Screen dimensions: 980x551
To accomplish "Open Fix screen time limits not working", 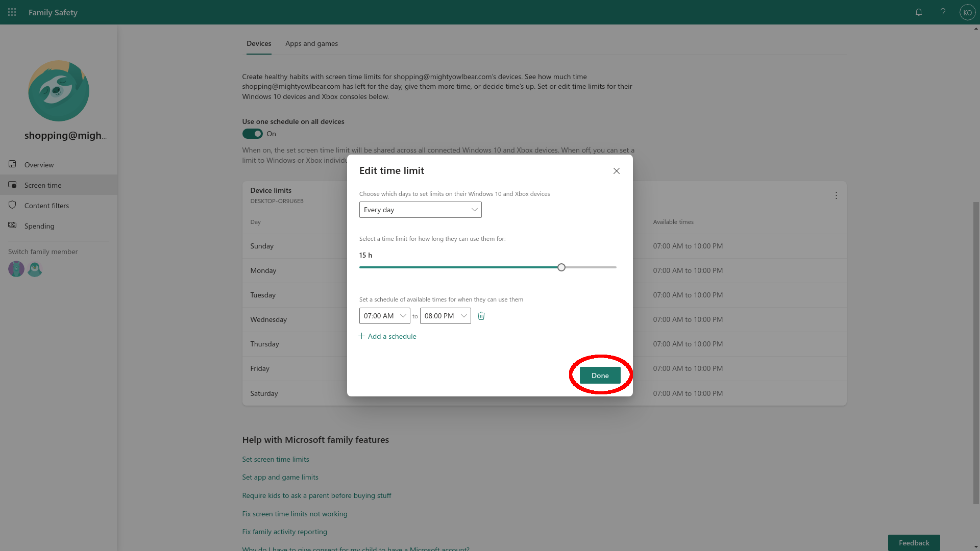I will tap(295, 514).
